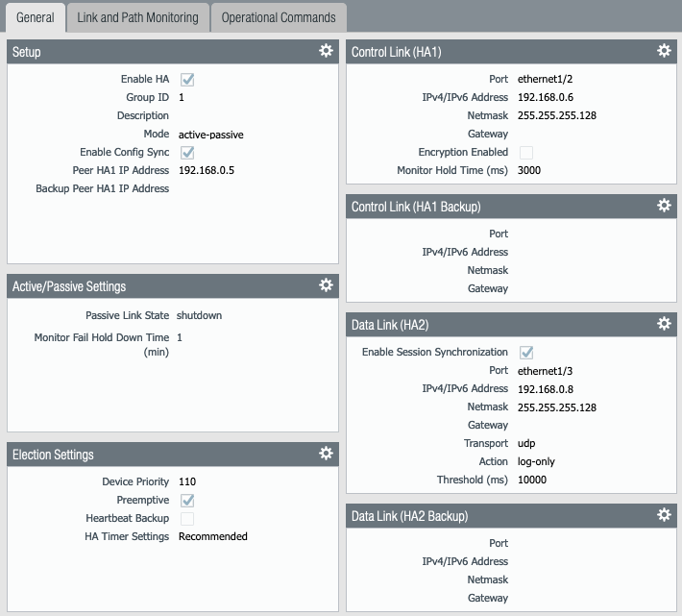Open Control Link (HA1 Backup) gear icon
The image size is (682, 616).
point(664,206)
